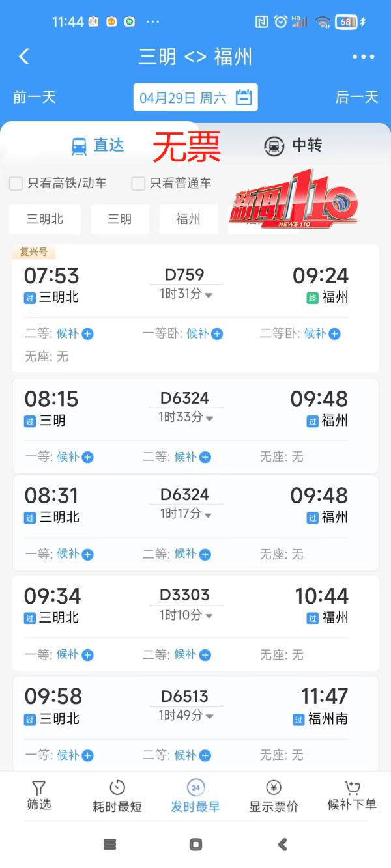Switch to the 中转 transfer tab
The width and height of the screenshot is (391, 868).
pos(291,145)
